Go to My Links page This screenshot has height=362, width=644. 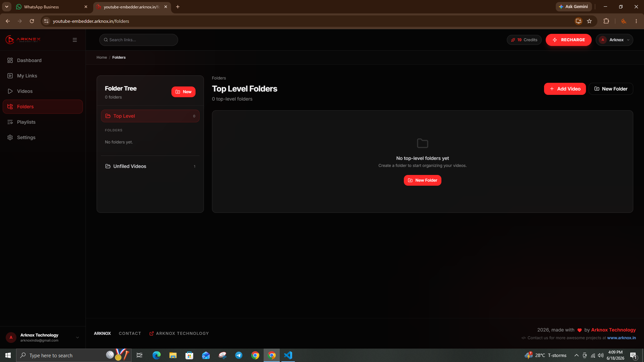click(43, 76)
